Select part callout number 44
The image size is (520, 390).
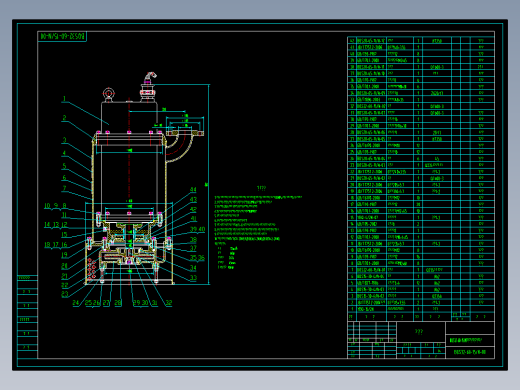pyautogui.click(x=193, y=190)
